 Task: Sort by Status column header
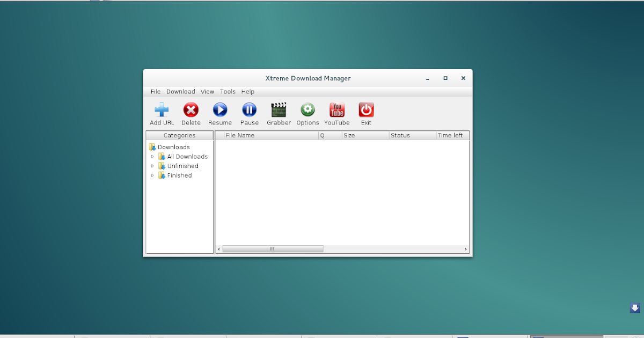coord(413,135)
